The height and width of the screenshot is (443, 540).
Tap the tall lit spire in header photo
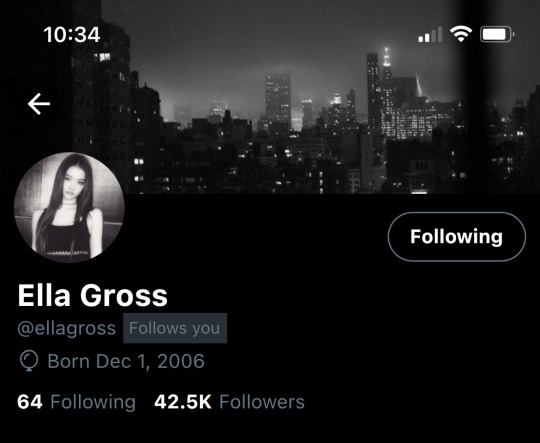(386, 61)
